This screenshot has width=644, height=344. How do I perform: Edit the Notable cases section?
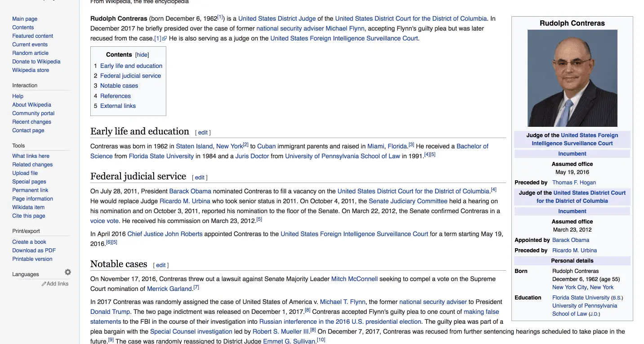click(161, 265)
